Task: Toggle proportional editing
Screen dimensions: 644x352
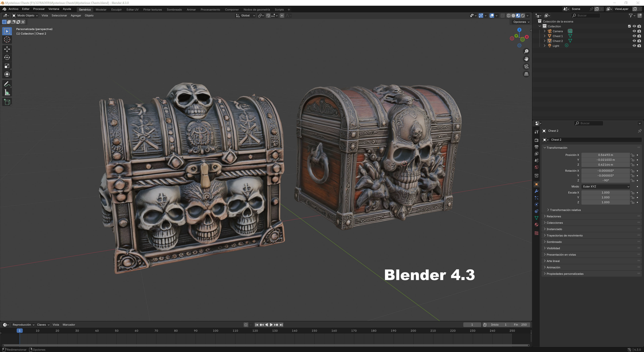Action: tap(282, 15)
